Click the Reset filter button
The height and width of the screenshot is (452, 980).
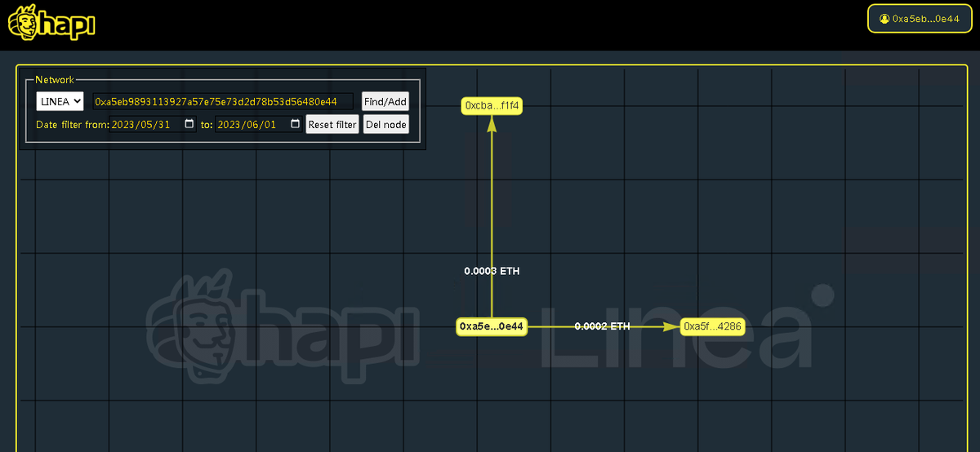point(332,125)
